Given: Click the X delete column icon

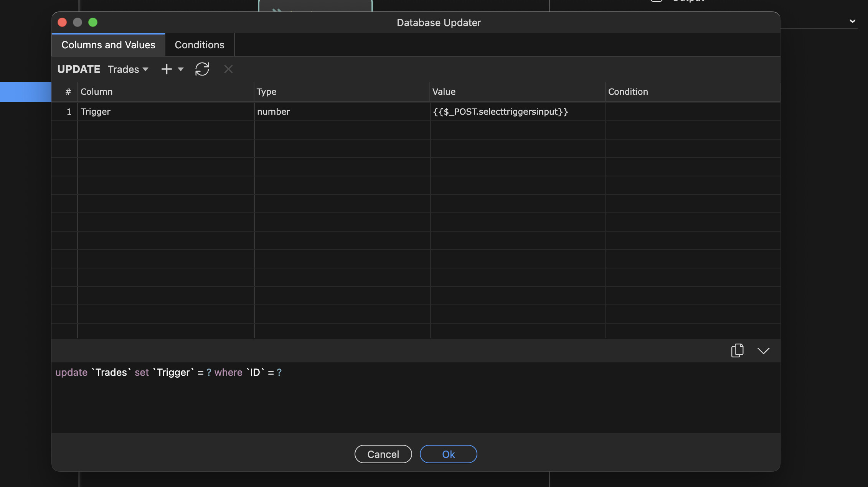Looking at the screenshot, I should [x=228, y=69].
